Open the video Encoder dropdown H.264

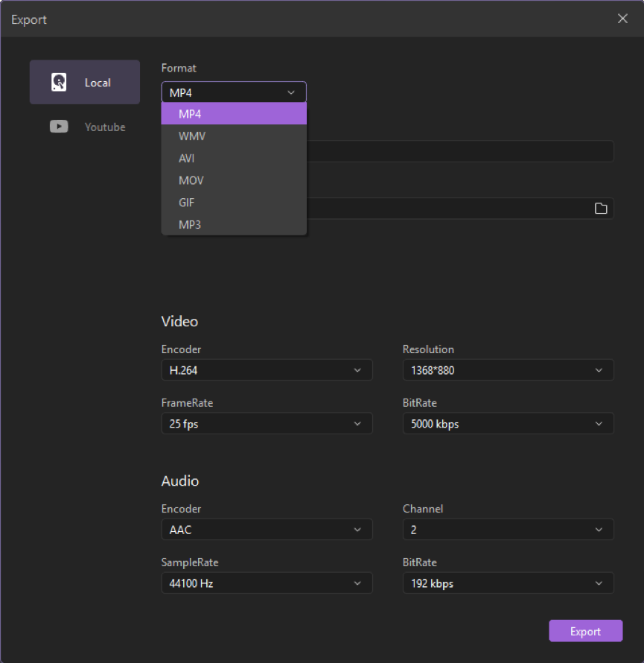[x=267, y=370]
